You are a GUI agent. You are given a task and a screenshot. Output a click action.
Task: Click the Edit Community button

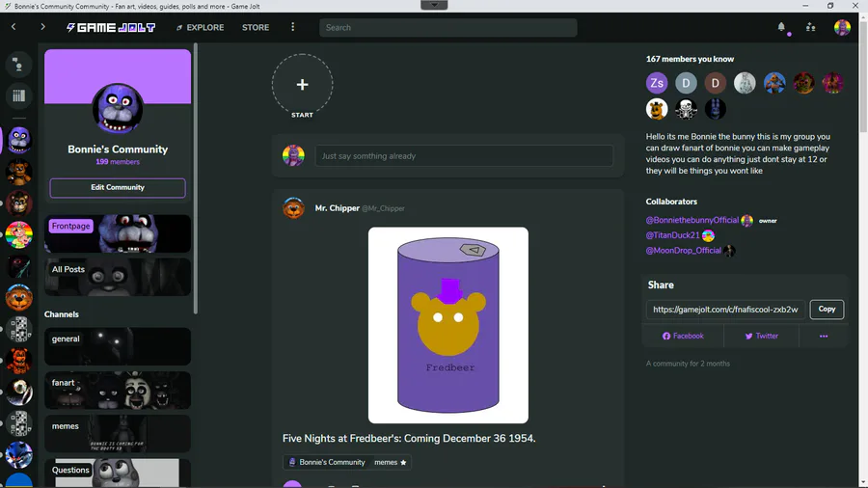tap(118, 187)
